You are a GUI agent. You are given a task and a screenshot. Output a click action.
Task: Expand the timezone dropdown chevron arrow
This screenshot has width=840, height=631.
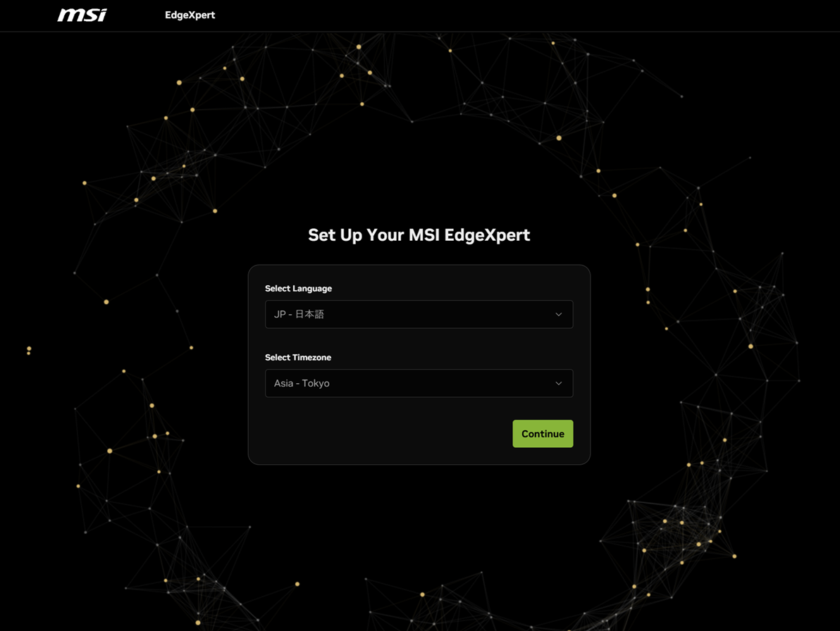coord(558,383)
